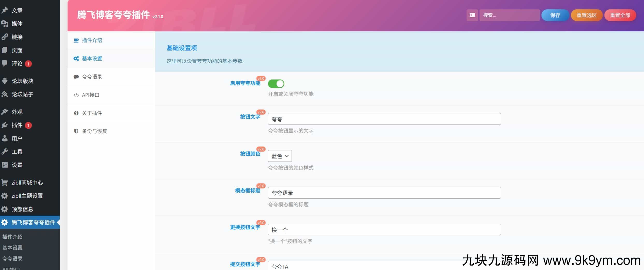
Task: Click the 媒体 media icon in sidebar
Action: (5, 24)
